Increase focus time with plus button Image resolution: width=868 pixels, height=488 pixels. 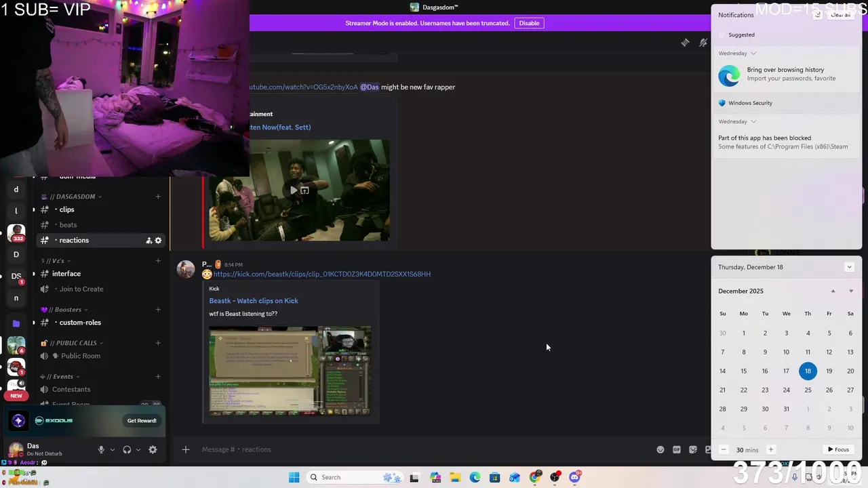770,449
